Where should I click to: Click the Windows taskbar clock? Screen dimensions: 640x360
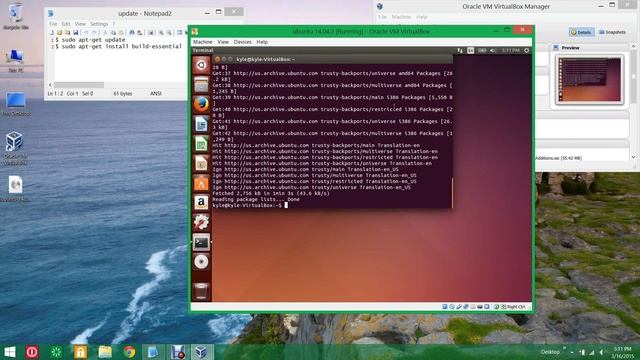pyautogui.click(x=622, y=352)
